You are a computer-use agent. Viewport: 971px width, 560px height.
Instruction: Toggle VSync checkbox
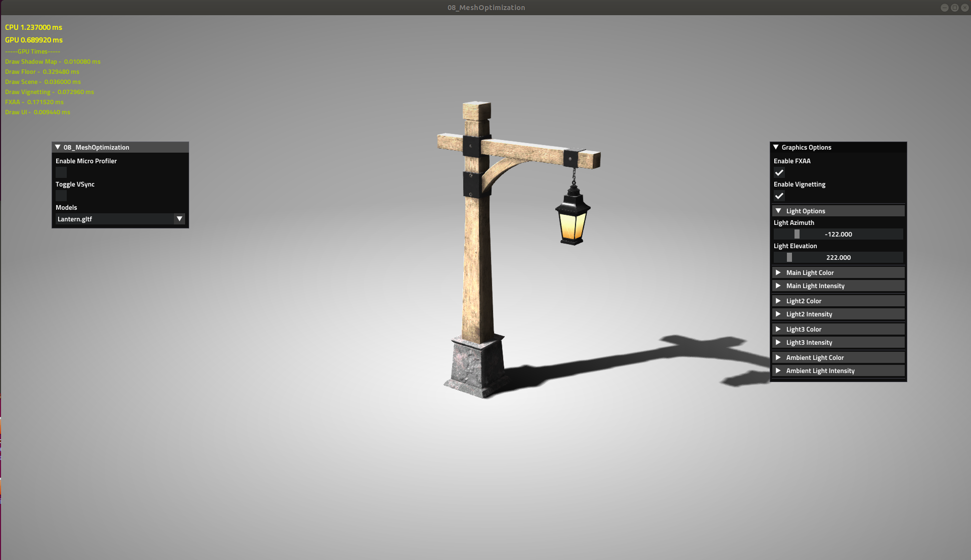pyautogui.click(x=61, y=196)
